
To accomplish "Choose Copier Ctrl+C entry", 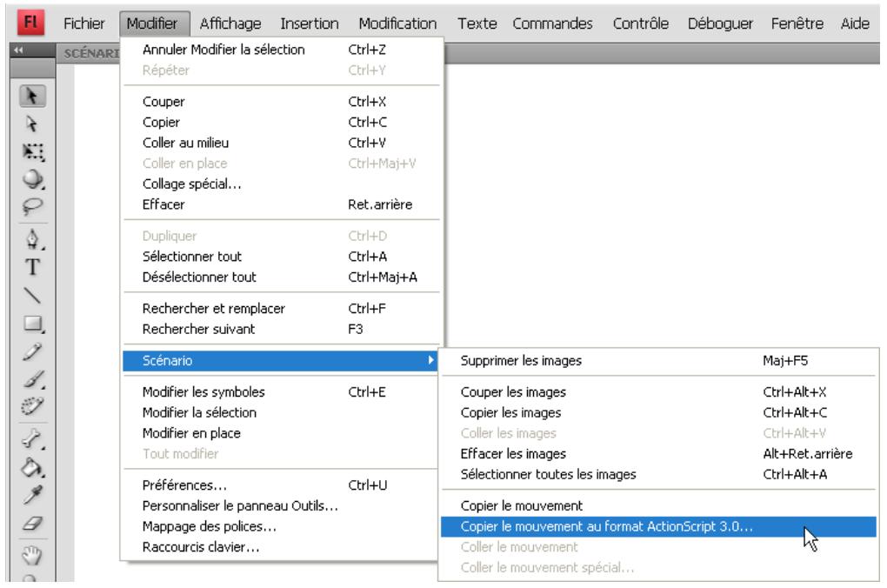I will [x=281, y=122].
